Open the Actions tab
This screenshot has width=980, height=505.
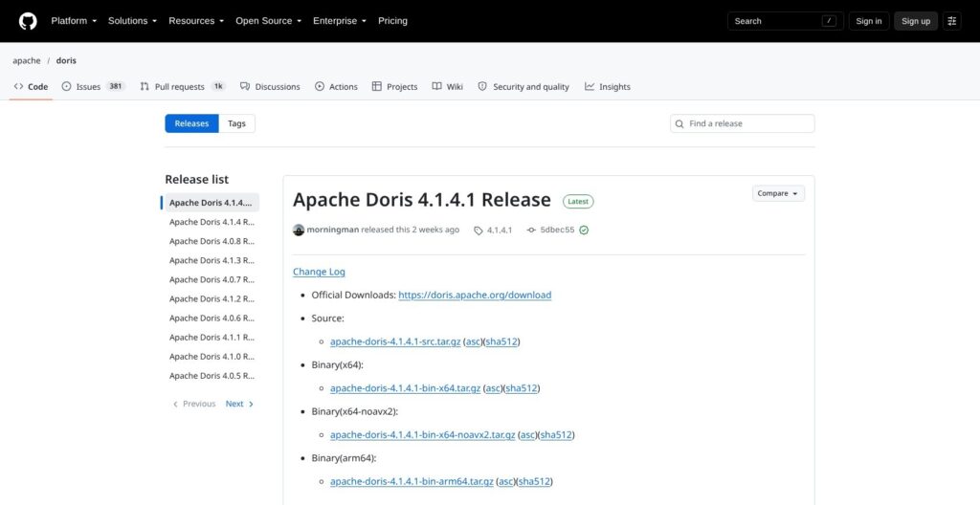coord(336,87)
